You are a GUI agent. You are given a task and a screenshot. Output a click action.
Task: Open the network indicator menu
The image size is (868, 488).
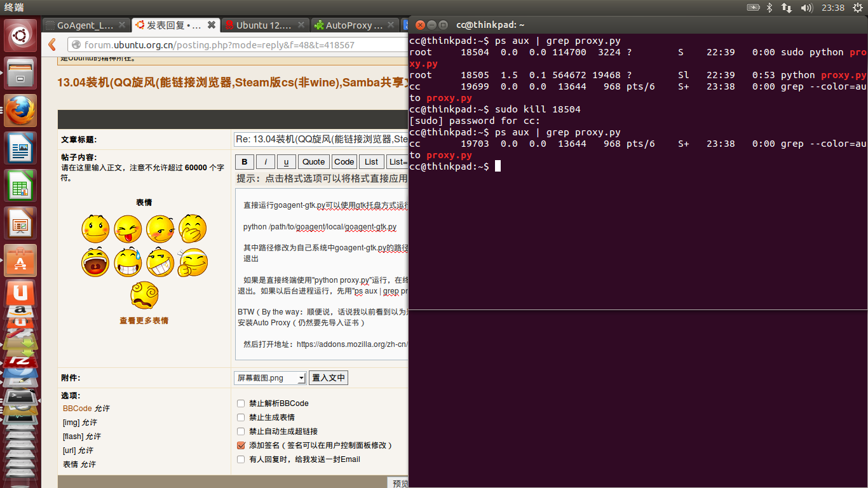coord(787,8)
